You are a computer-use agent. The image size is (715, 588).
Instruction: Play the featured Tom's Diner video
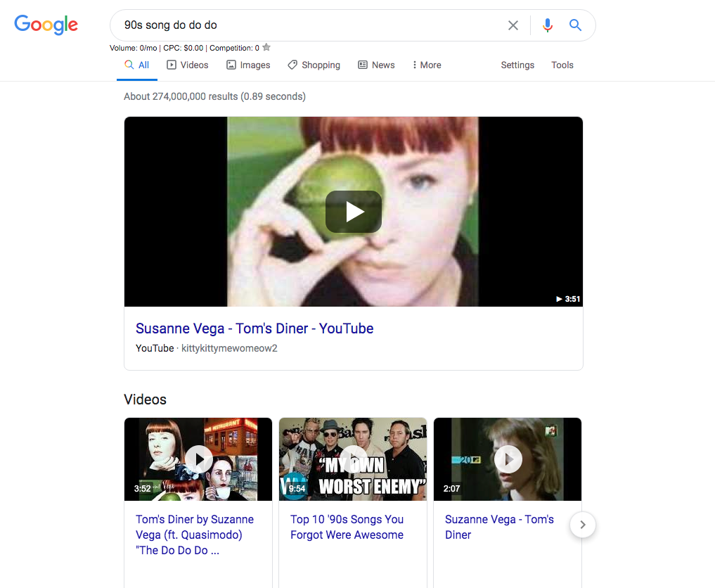[354, 212]
